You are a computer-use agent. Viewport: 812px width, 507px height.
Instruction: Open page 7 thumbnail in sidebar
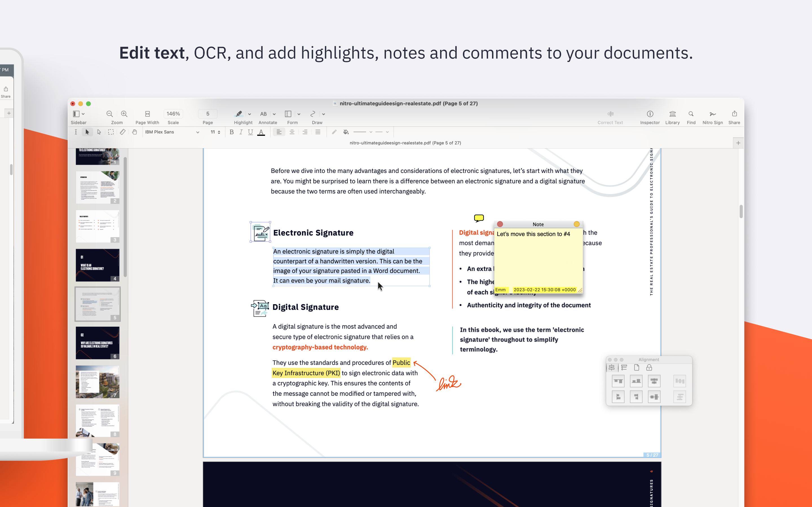coord(97,382)
